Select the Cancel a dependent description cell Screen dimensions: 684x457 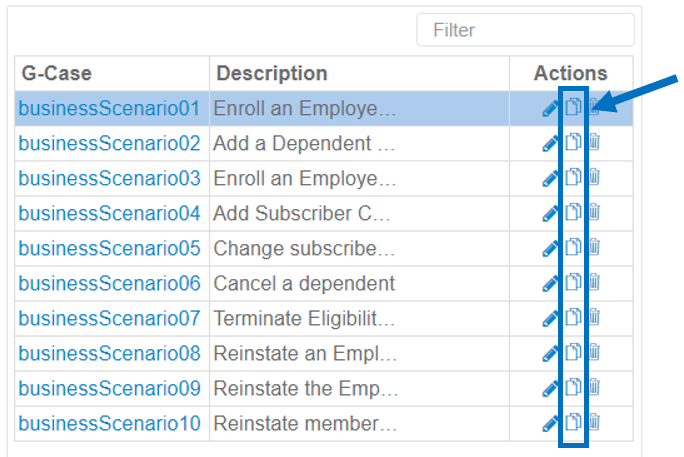pyautogui.click(x=304, y=283)
